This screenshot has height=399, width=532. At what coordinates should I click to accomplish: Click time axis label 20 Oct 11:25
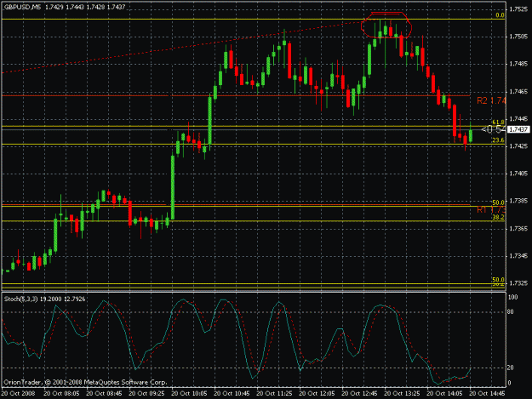(274, 394)
